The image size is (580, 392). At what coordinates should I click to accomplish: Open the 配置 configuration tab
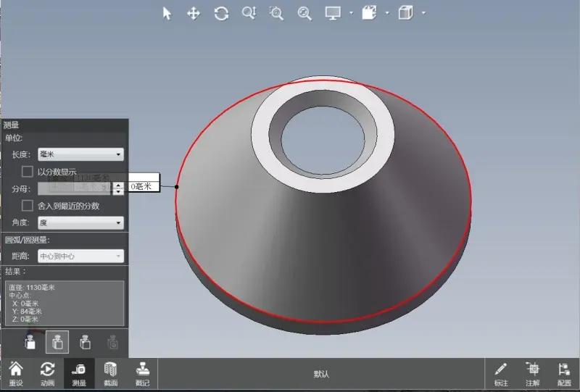click(x=563, y=374)
